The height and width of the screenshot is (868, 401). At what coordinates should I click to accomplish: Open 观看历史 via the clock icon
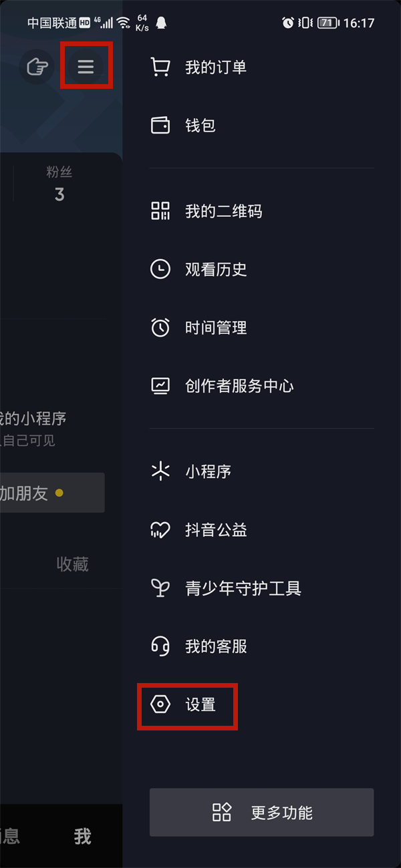[x=160, y=269]
